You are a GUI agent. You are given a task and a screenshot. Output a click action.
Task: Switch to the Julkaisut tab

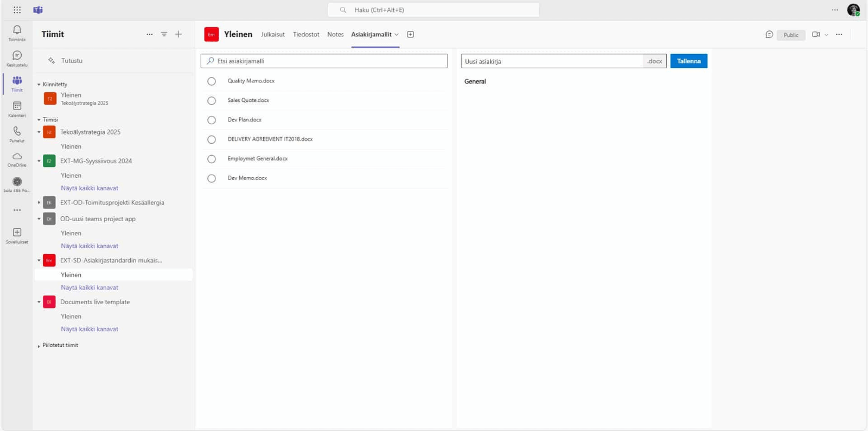click(272, 34)
